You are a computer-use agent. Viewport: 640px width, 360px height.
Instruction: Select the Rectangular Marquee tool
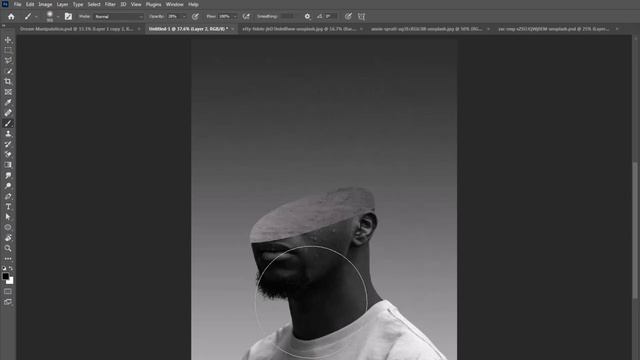pyautogui.click(x=8, y=50)
